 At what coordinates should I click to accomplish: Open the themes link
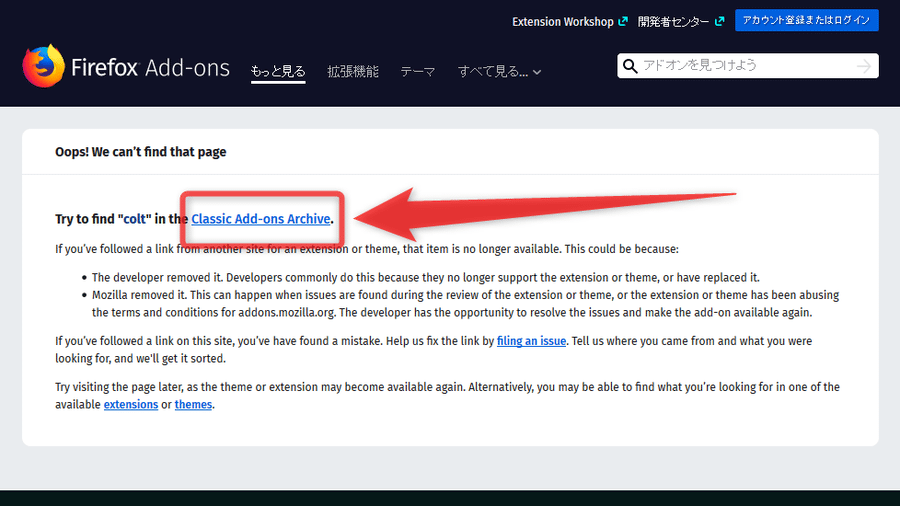(x=193, y=404)
